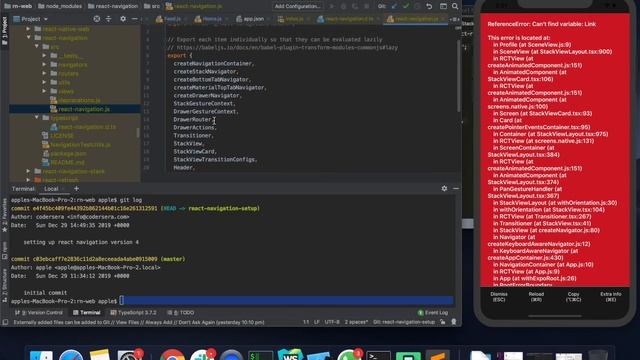This screenshot has width=640, height=360.
Task: Click react-navigation breadcrumb folder
Action: 113,6
